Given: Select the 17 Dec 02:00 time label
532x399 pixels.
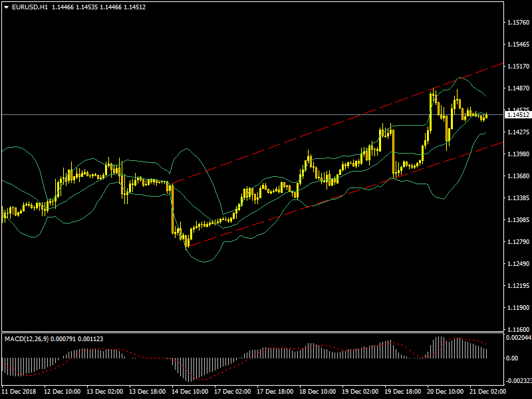Looking at the screenshot, I should pyautogui.click(x=232, y=392).
